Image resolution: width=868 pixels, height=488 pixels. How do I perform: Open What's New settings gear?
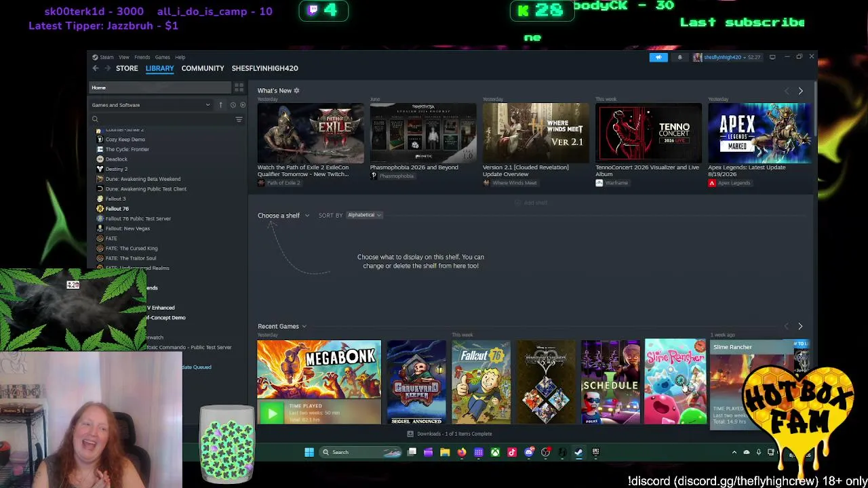(x=296, y=91)
